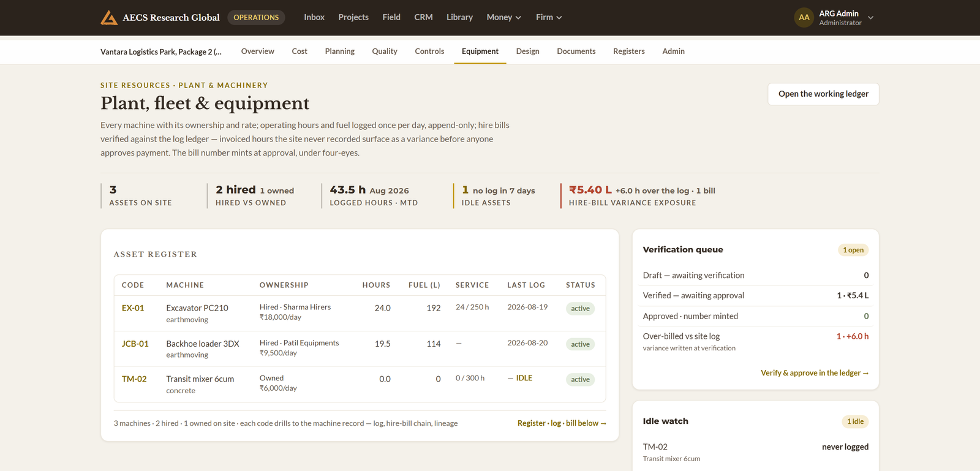Follow the Register · log · bill below link

click(562, 423)
